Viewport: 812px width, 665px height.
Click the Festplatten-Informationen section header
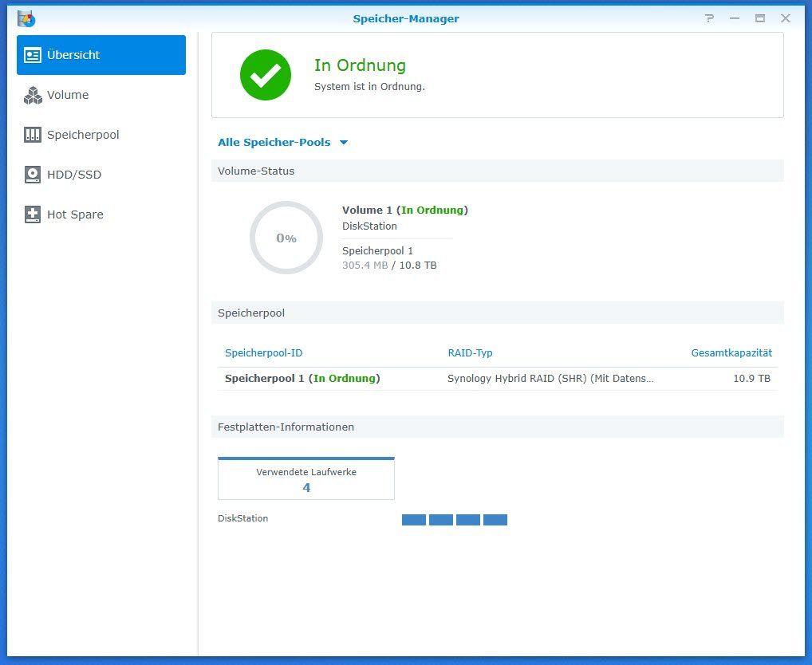point(497,427)
